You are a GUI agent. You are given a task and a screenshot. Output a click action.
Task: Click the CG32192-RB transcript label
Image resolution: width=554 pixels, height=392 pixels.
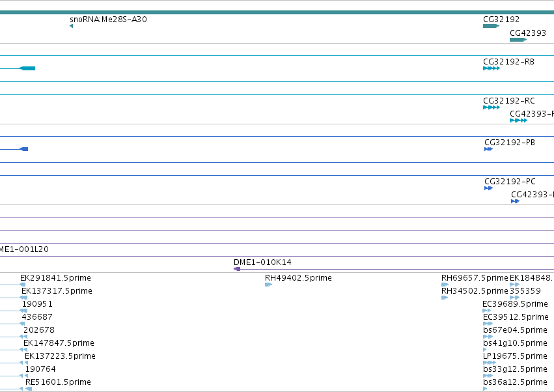point(508,62)
